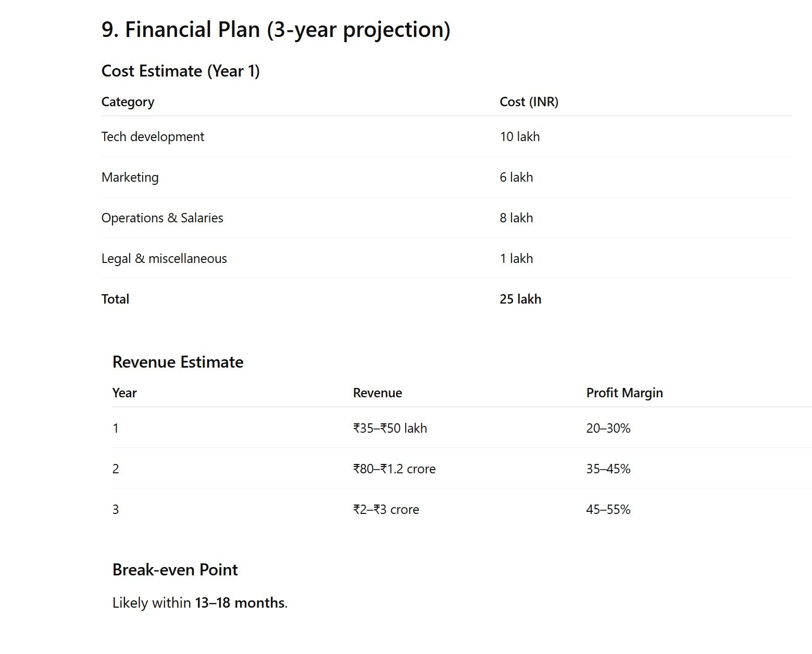812x654 pixels.
Task: Click the Operations & Salaries cell
Action: click(162, 218)
